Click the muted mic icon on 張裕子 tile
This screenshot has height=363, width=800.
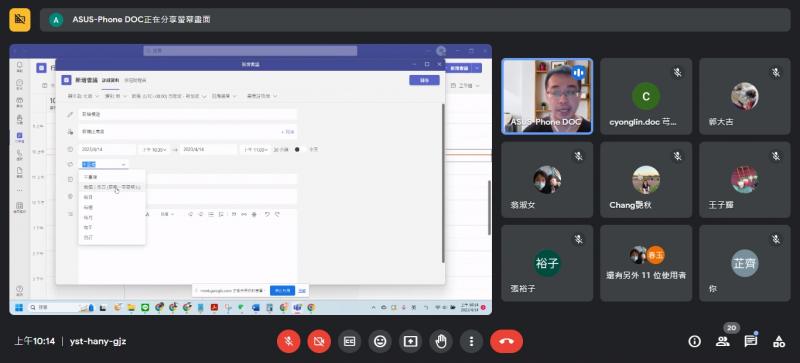(x=579, y=239)
